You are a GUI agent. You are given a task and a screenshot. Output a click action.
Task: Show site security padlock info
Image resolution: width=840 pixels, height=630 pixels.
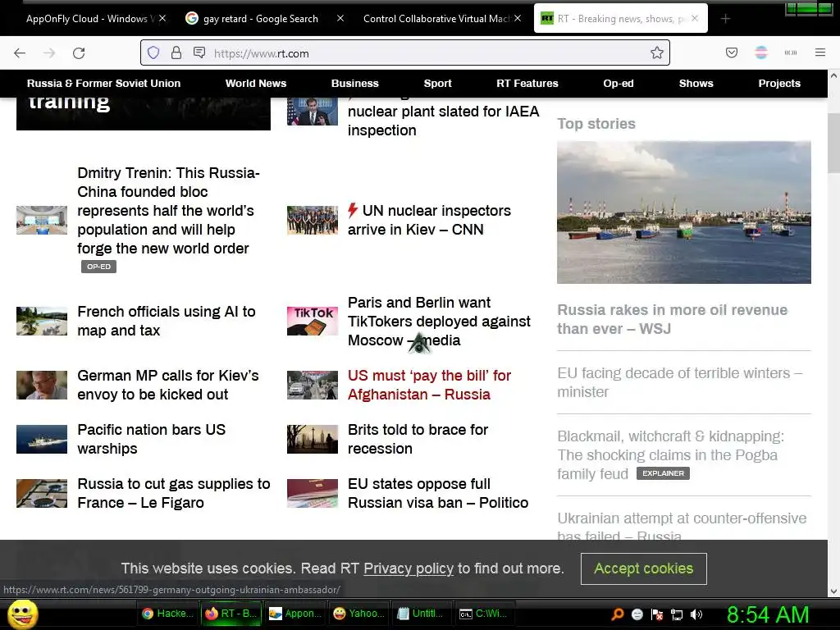(176, 52)
